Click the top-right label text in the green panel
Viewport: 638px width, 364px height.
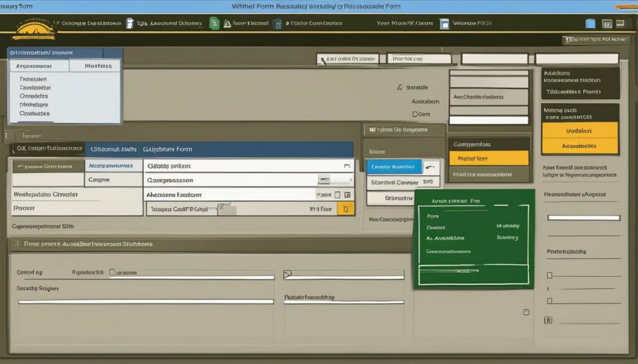pos(508,226)
